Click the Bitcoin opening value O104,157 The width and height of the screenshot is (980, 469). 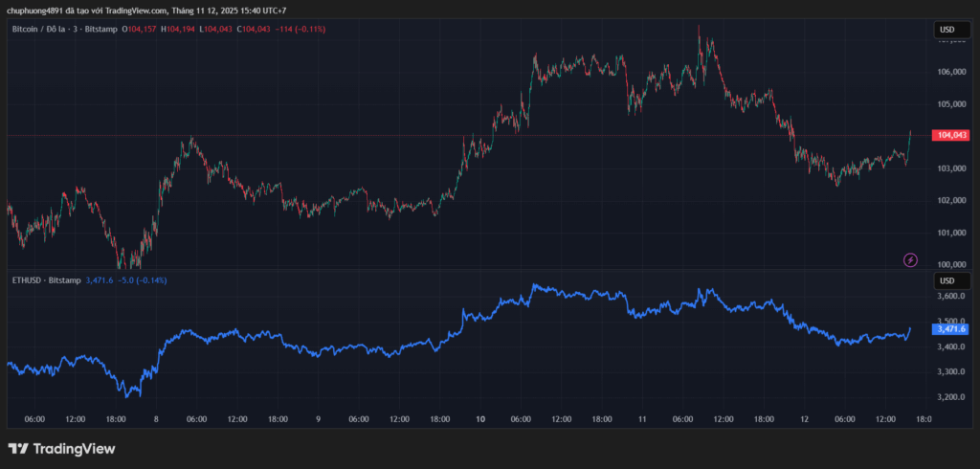coord(141,30)
